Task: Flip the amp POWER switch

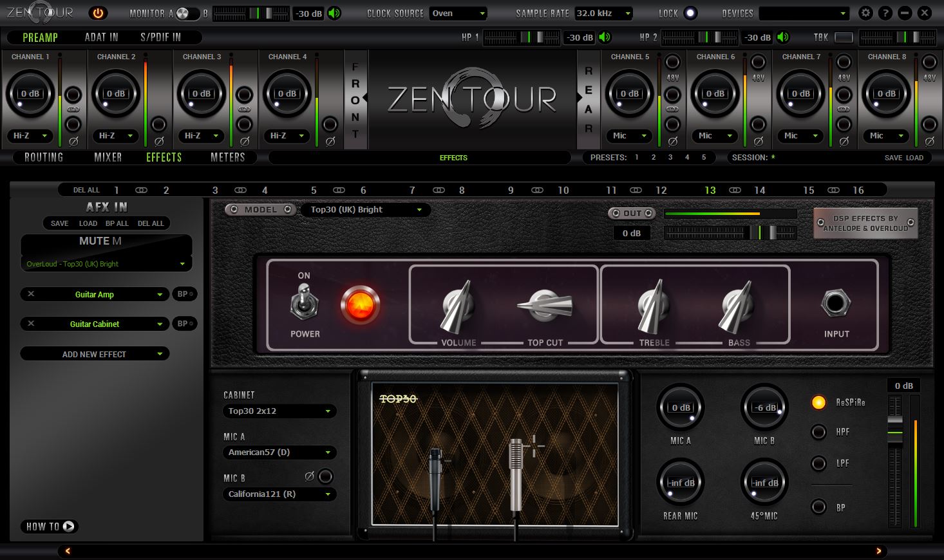Action: (304, 303)
